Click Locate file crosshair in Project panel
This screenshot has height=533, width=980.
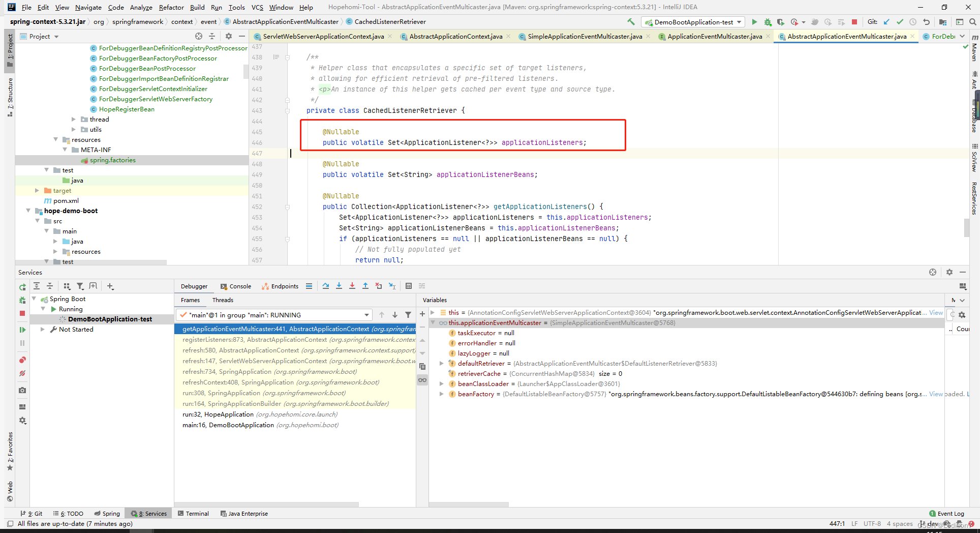(199, 36)
